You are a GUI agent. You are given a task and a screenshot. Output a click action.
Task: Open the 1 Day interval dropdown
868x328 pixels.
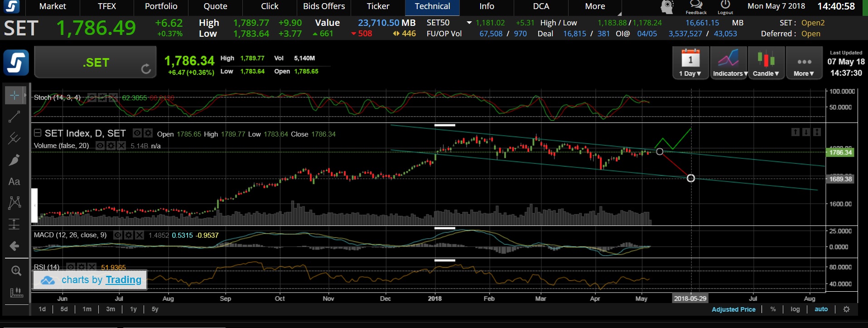click(x=690, y=64)
